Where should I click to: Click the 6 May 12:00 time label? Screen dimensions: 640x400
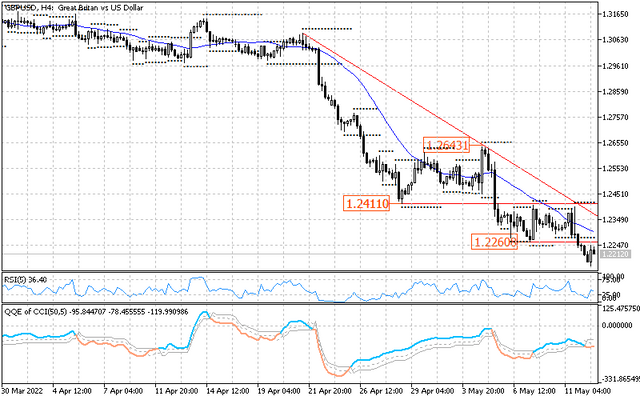click(534, 391)
